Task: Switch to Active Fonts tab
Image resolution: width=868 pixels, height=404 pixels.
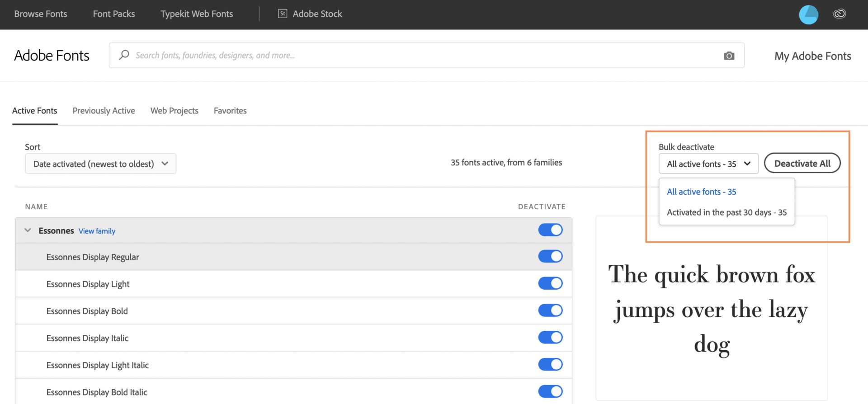Action: coord(35,111)
